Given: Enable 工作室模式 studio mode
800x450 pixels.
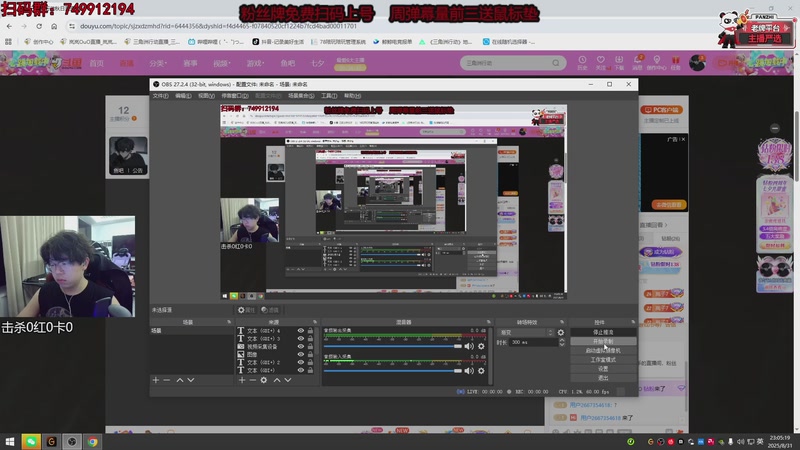Looking at the screenshot, I should click(x=603, y=360).
